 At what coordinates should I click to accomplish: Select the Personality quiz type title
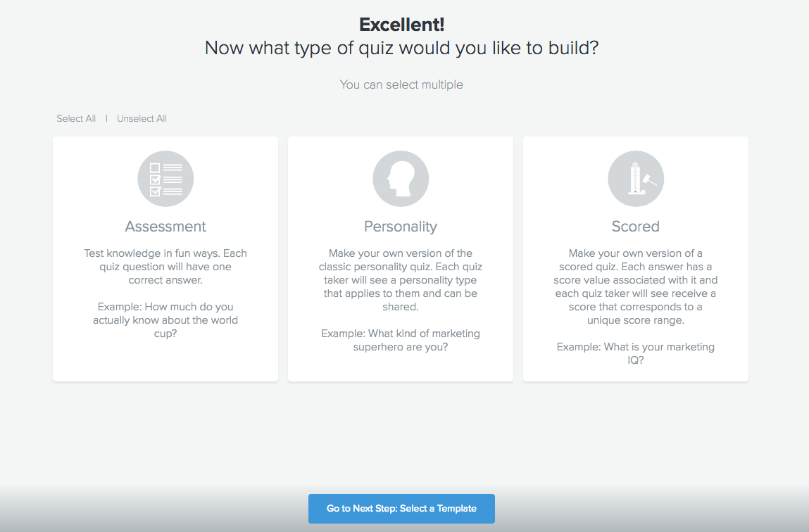(x=401, y=227)
